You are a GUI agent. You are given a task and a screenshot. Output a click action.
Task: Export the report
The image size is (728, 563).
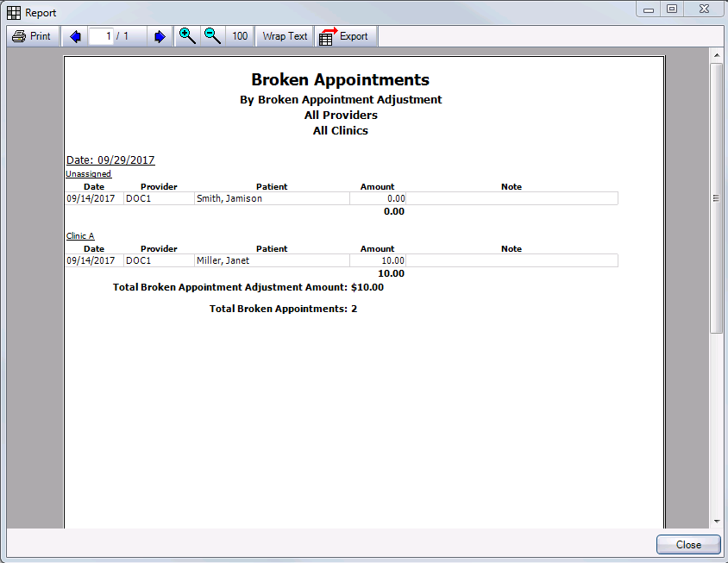click(345, 36)
